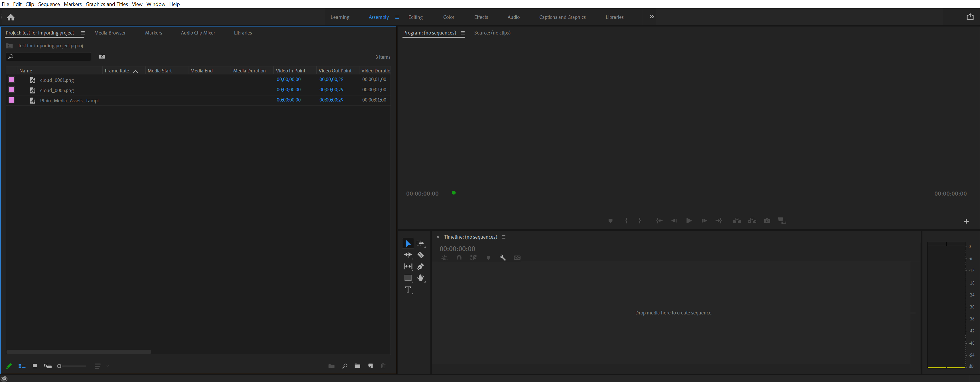This screenshot has height=382, width=980.
Task: Click the pink label swatch of cloud_0001.png
Action: point(12,80)
